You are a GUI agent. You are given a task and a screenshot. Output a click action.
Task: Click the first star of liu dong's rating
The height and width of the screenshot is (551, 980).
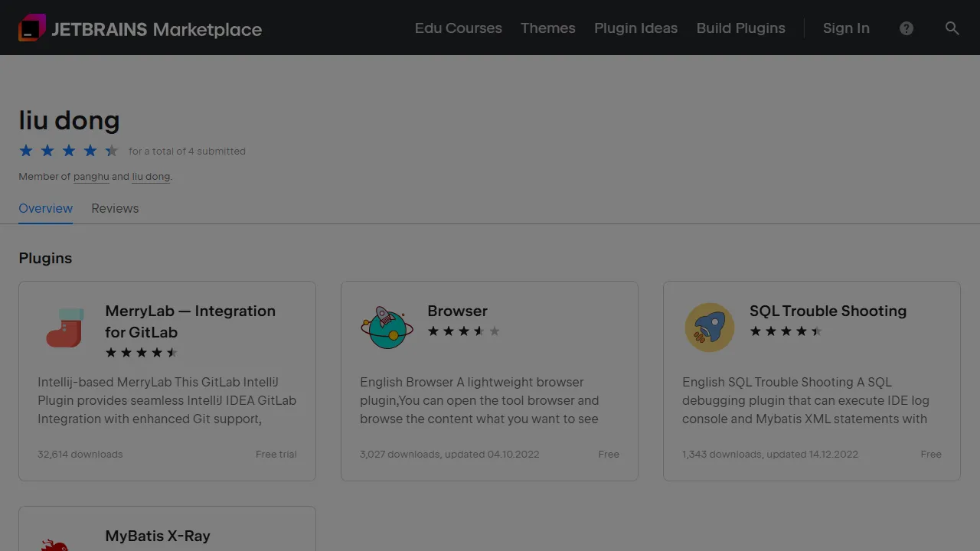pos(26,151)
